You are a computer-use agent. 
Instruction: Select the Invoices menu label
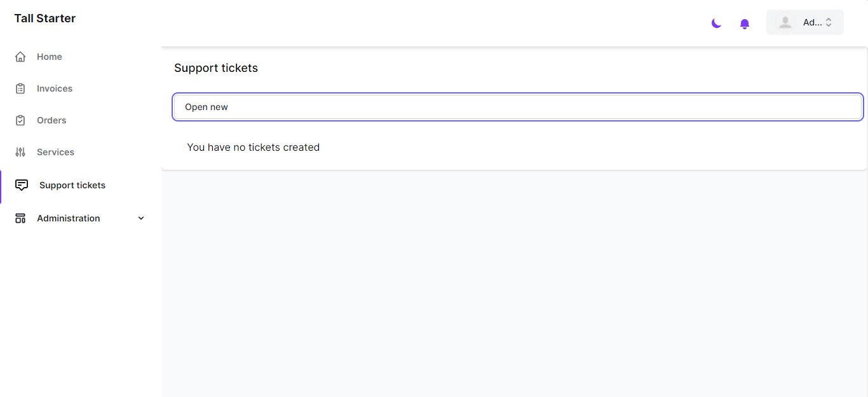coord(55,88)
